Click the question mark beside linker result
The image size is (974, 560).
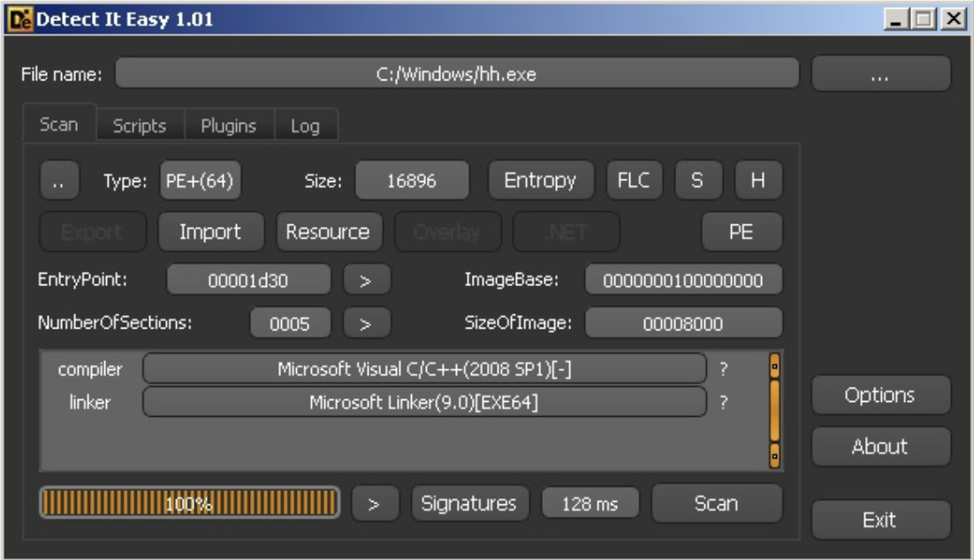pyautogui.click(x=724, y=402)
